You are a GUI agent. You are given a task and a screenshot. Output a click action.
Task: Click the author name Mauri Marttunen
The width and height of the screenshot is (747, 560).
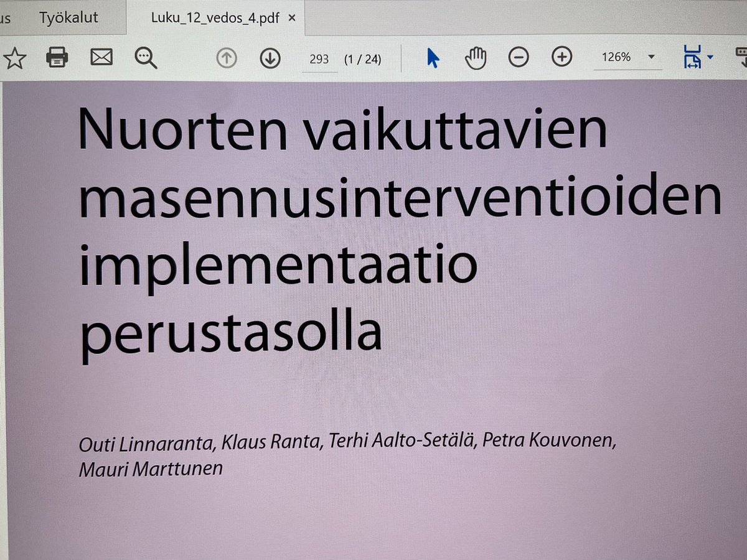[x=151, y=469]
